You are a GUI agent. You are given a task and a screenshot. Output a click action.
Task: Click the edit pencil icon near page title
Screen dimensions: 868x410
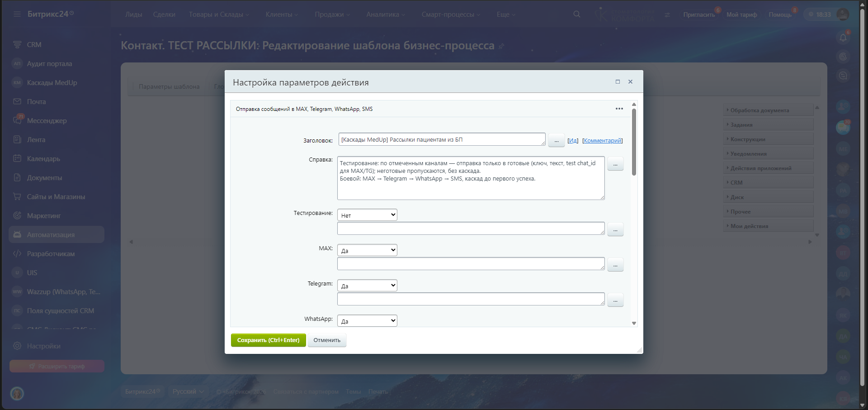coord(501,46)
